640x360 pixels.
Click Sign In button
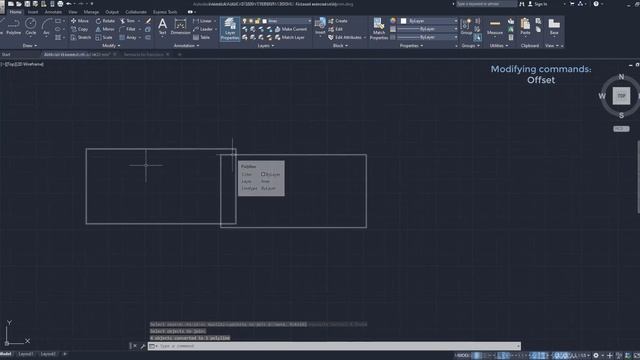pyautogui.click(x=537, y=4)
